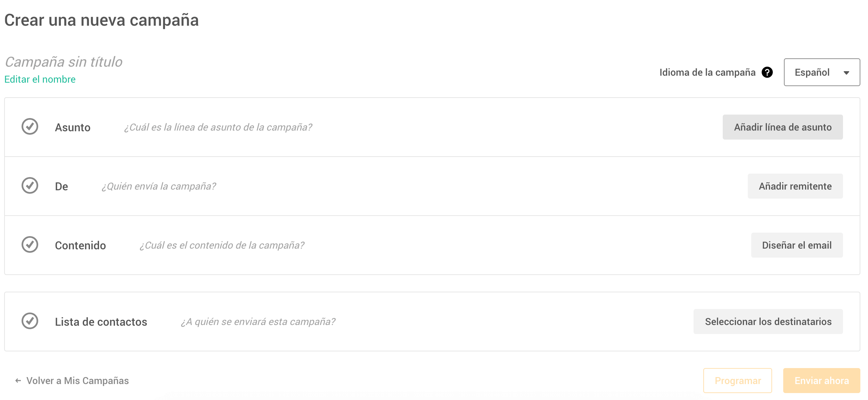
Task: Click the Enviar ahora button
Action: 821,381
